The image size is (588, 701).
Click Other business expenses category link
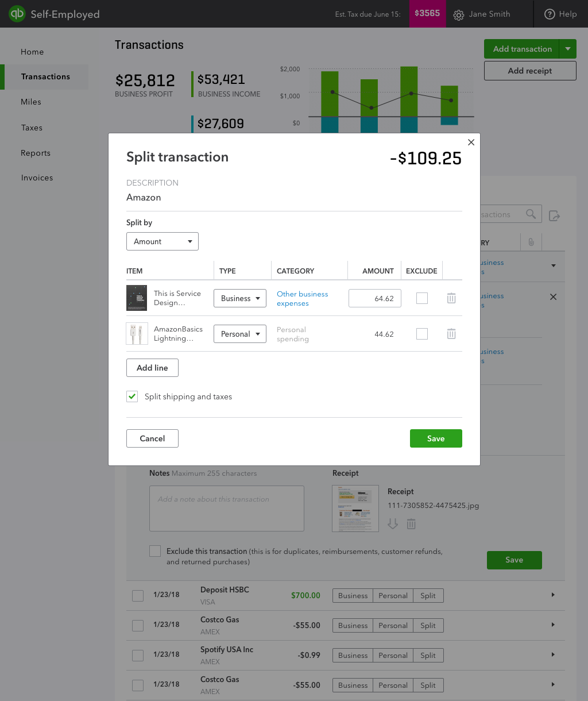coord(303,298)
